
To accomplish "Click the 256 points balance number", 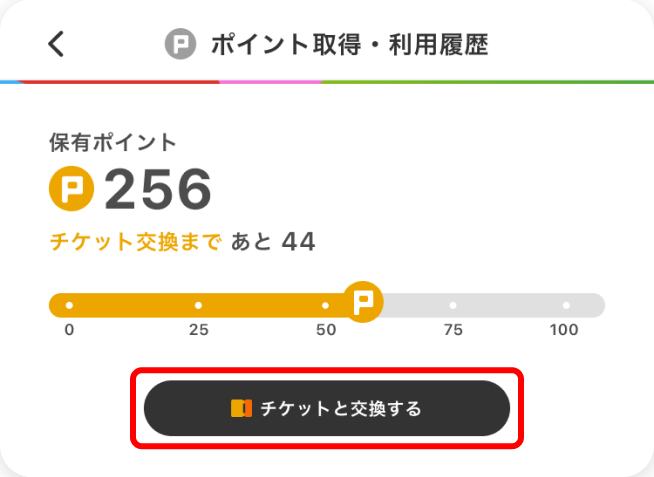I will tap(158, 189).
